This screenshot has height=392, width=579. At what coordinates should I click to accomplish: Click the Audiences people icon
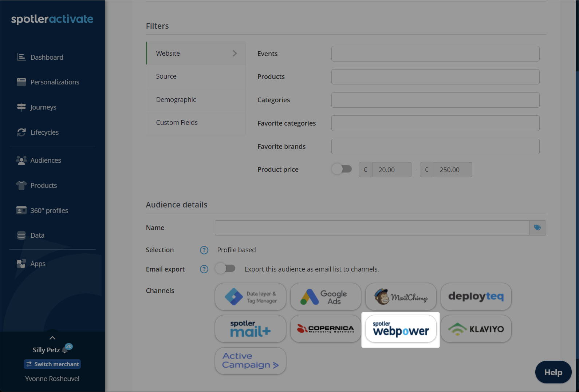pos(21,160)
